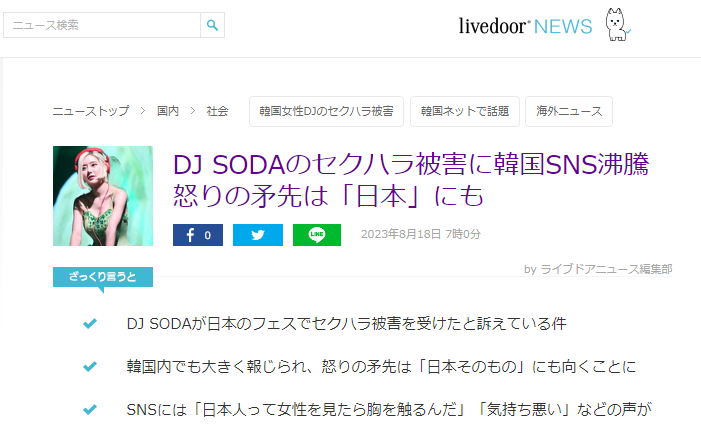
Task: Share article via Facebook icon button
Action: click(x=198, y=235)
